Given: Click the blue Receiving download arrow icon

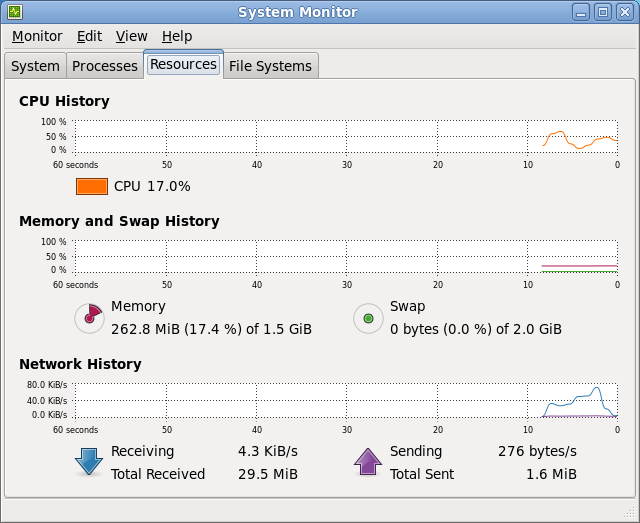Looking at the screenshot, I should tap(89, 461).
